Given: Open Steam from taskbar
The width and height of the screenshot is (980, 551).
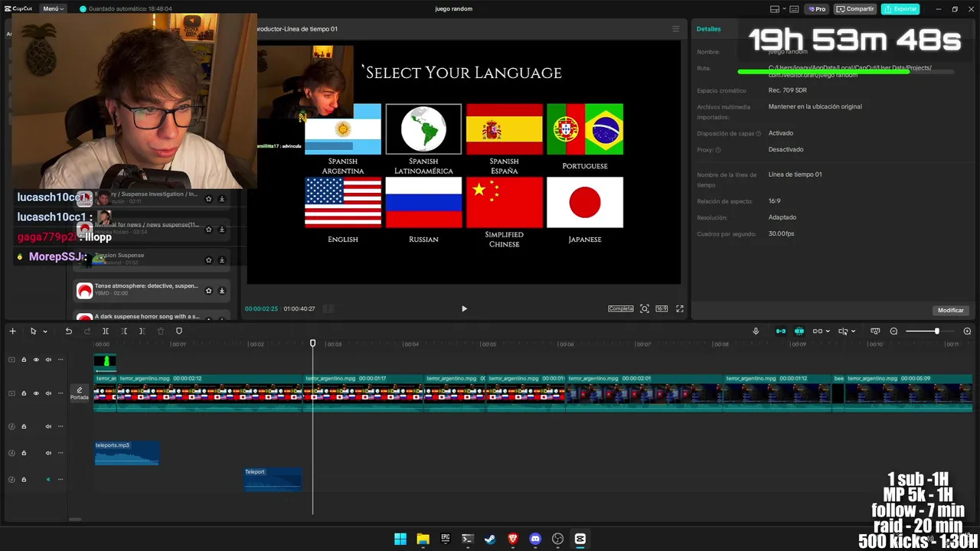Looking at the screenshot, I should pos(490,539).
